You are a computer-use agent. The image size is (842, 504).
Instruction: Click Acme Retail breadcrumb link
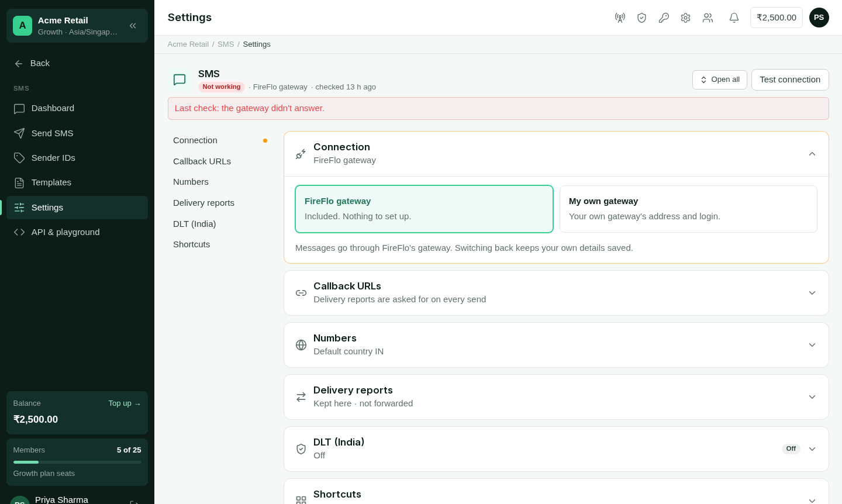(x=188, y=44)
